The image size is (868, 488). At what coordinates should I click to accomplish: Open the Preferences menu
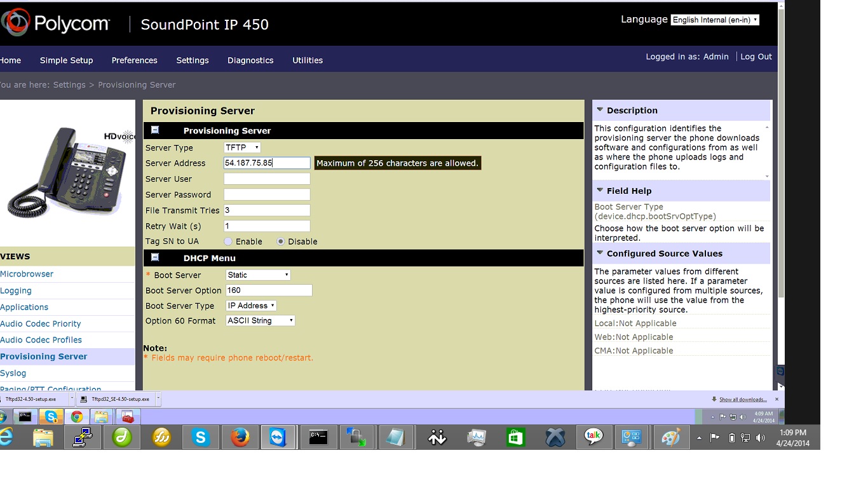[134, 60]
